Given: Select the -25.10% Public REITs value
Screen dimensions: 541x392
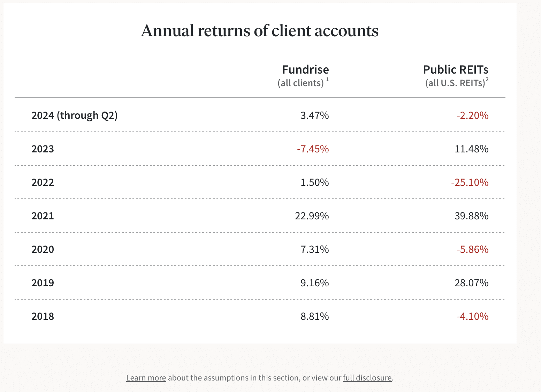Looking at the screenshot, I should 470,182.
